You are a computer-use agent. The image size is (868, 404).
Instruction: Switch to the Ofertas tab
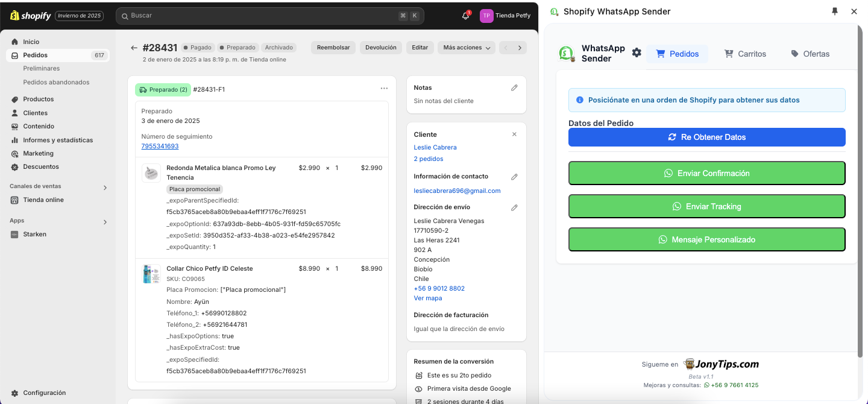tap(810, 54)
